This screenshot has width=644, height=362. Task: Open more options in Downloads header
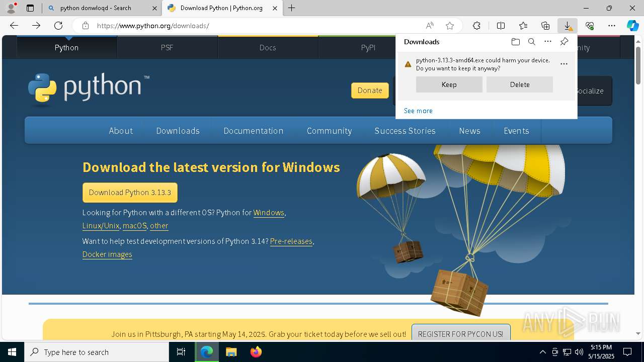548,42
